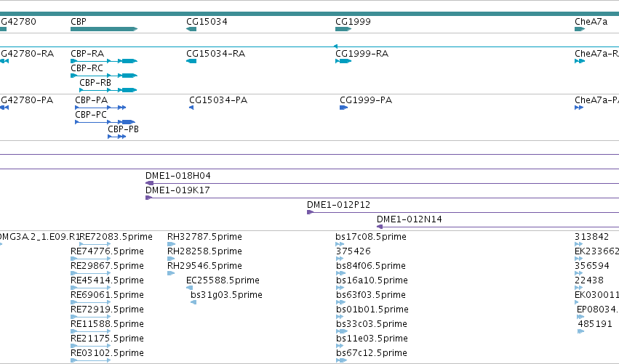Viewport: 619px width, 364px height.
Task: Select the RE74776.5prime EST label
Action: 107,251
